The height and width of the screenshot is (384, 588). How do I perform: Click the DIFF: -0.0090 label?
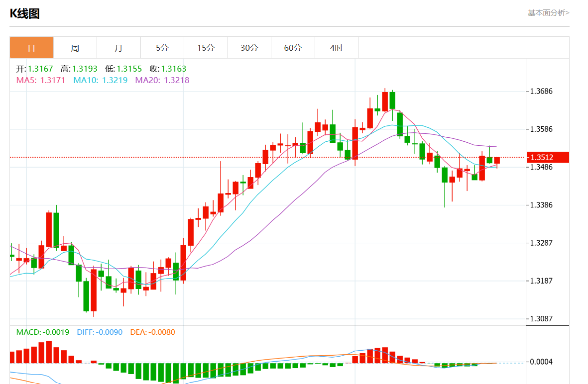click(100, 332)
